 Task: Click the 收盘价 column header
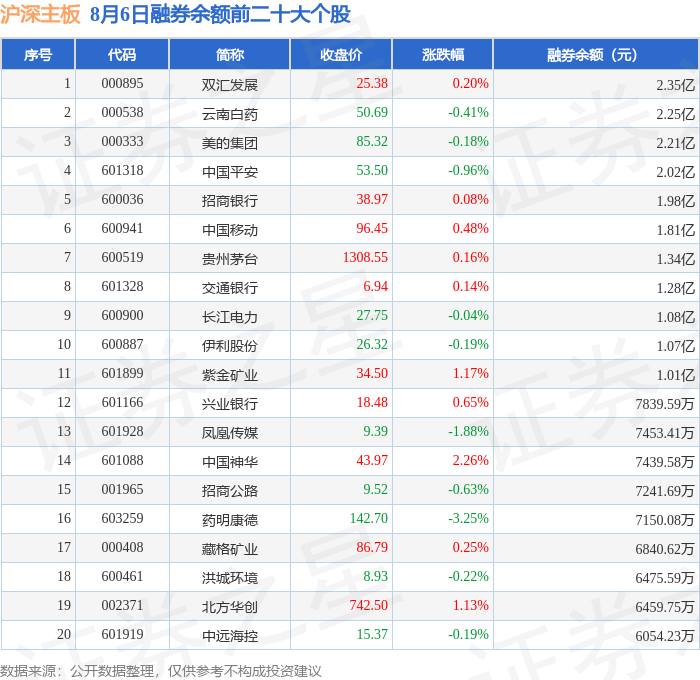point(341,54)
